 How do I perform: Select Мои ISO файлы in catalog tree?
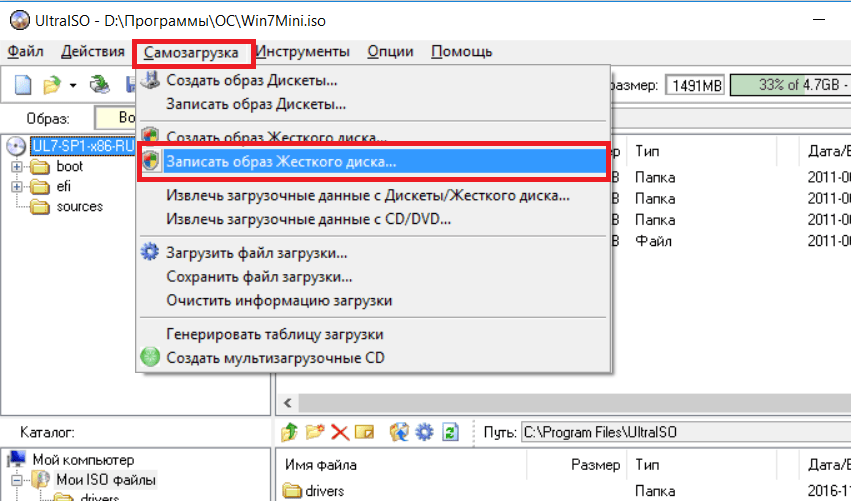pyautogui.click(x=106, y=479)
